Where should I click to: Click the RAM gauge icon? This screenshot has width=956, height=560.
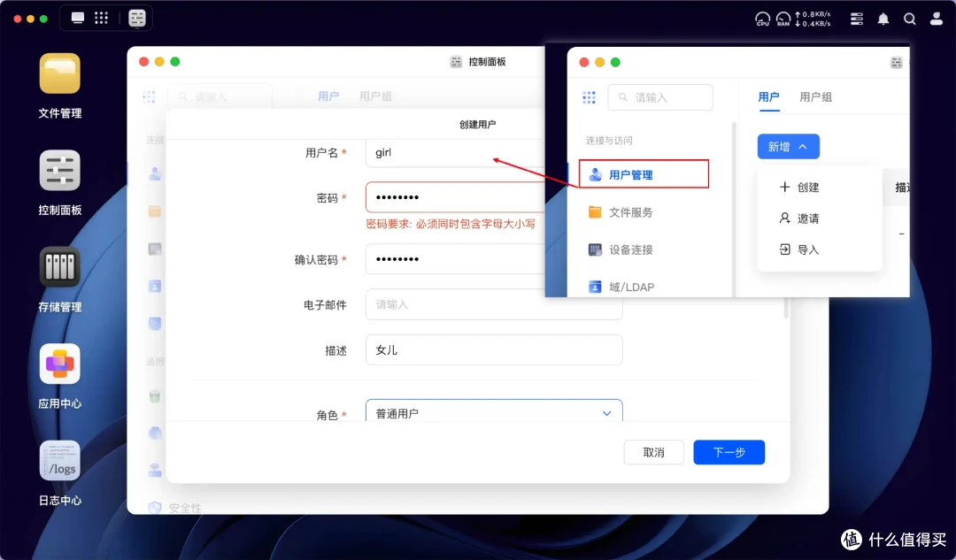click(783, 19)
